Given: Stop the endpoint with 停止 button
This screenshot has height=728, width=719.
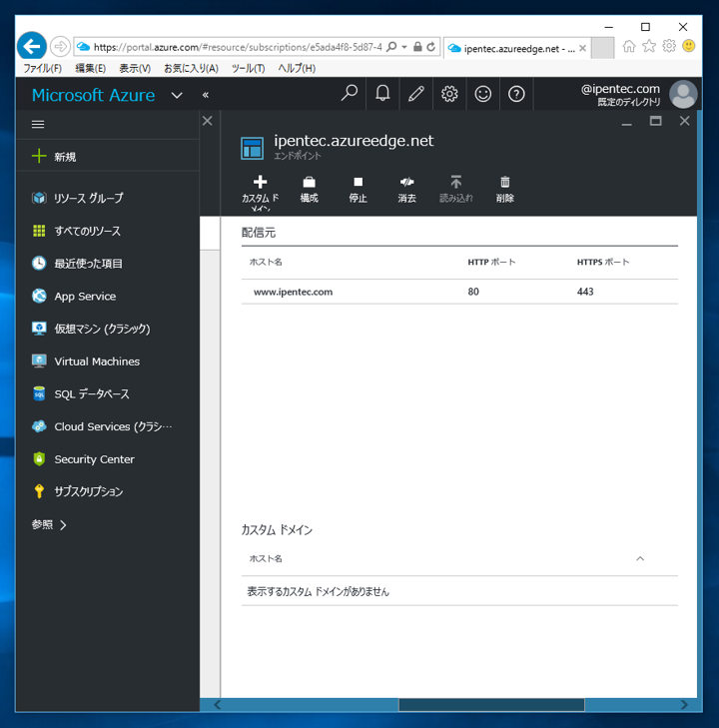Looking at the screenshot, I should pos(358,190).
